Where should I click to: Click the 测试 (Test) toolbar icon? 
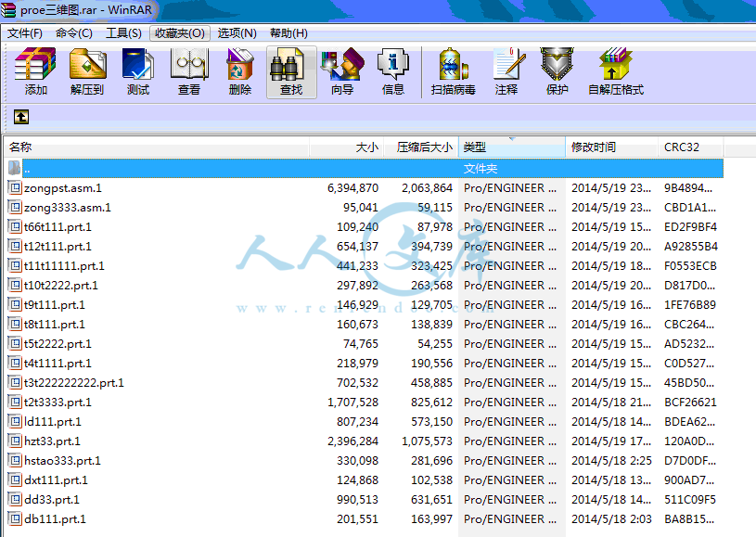[138, 64]
